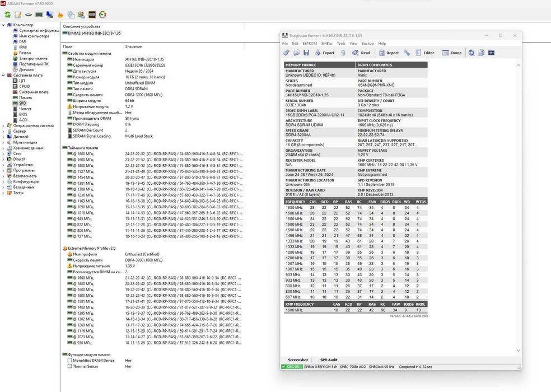This screenshot has height=392, width=551.
Task: Expand the Дисплей tree node
Action: click(x=3, y=137)
